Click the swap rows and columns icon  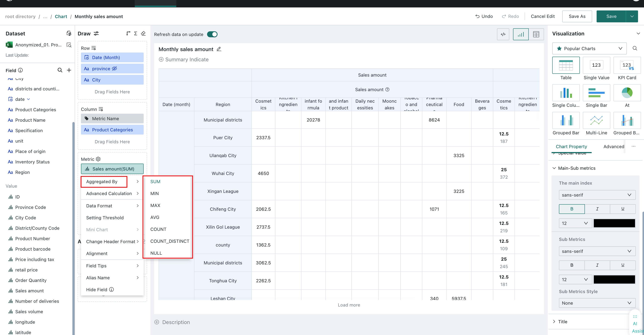[x=128, y=34]
